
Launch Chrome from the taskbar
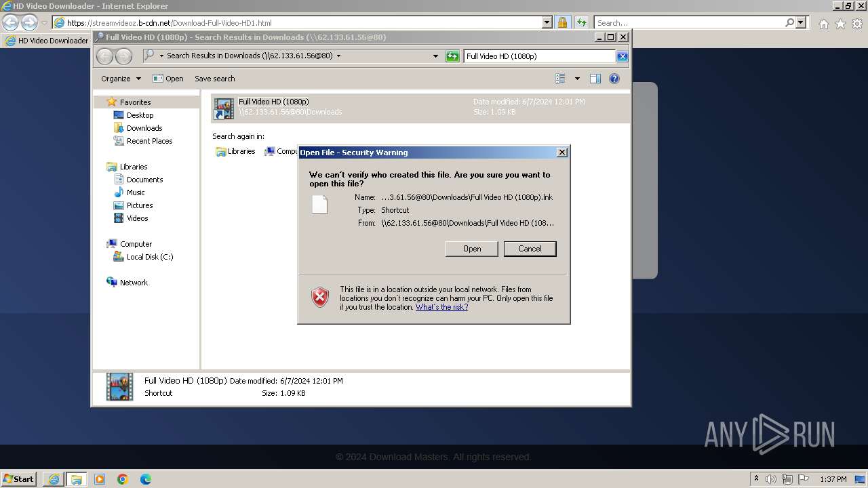[123, 479]
